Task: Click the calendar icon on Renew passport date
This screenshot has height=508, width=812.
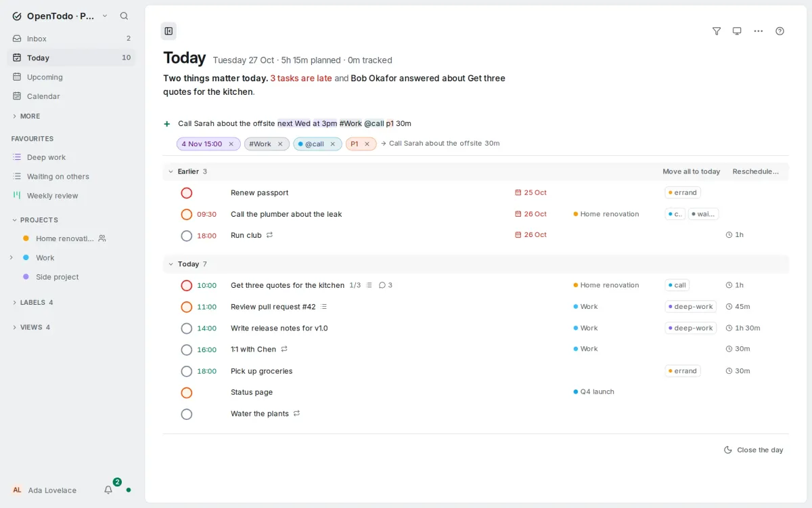Action: [x=518, y=192]
